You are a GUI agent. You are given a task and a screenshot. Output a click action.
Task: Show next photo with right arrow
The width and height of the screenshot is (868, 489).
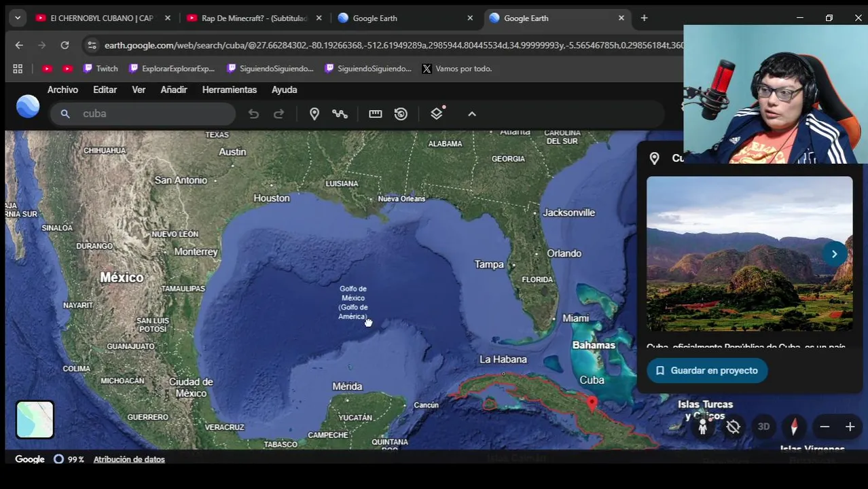point(834,253)
